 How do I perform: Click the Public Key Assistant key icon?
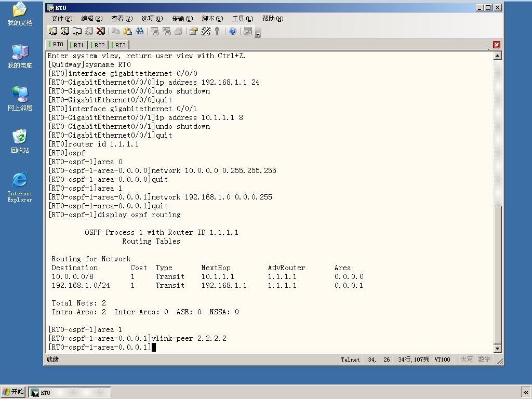coord(217,31)
